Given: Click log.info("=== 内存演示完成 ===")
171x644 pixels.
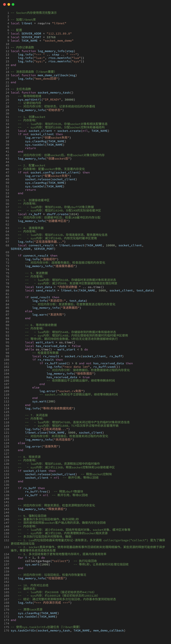Looking at the screenshot, I should [45, 603].
